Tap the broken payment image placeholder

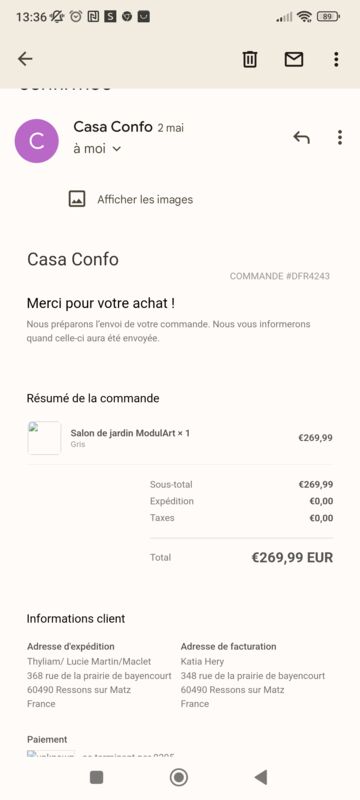click(51, 753)
